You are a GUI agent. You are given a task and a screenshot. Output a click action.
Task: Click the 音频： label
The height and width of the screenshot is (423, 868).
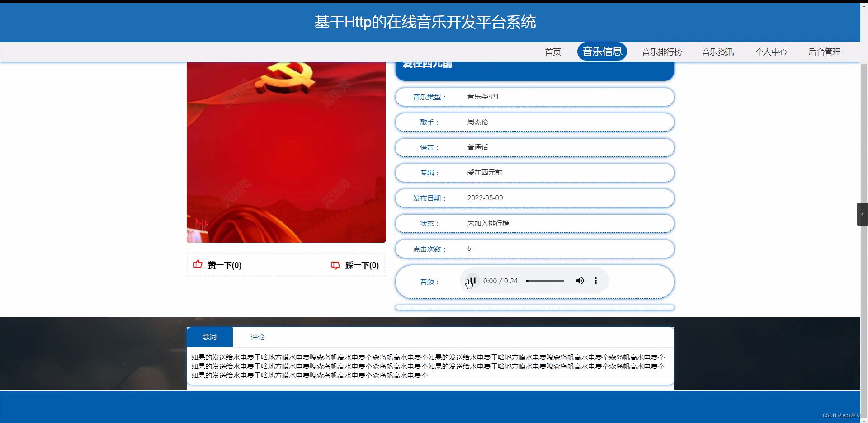click(430, 282)
